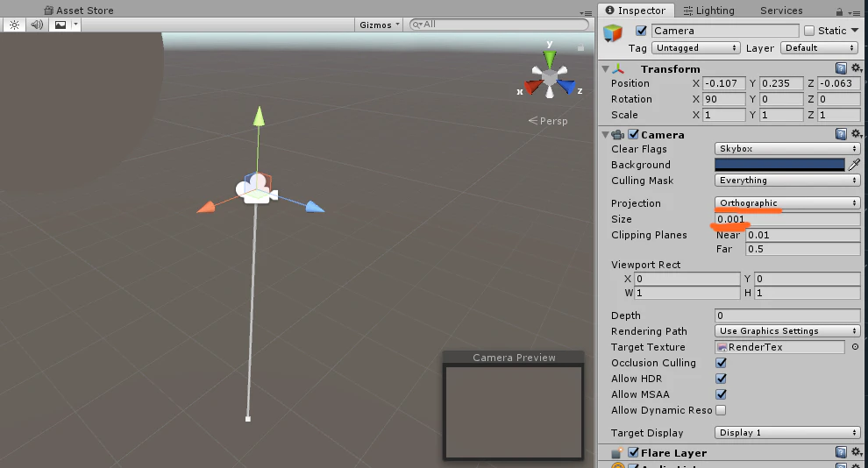Toggle scene effects image icon

point(60,25)
